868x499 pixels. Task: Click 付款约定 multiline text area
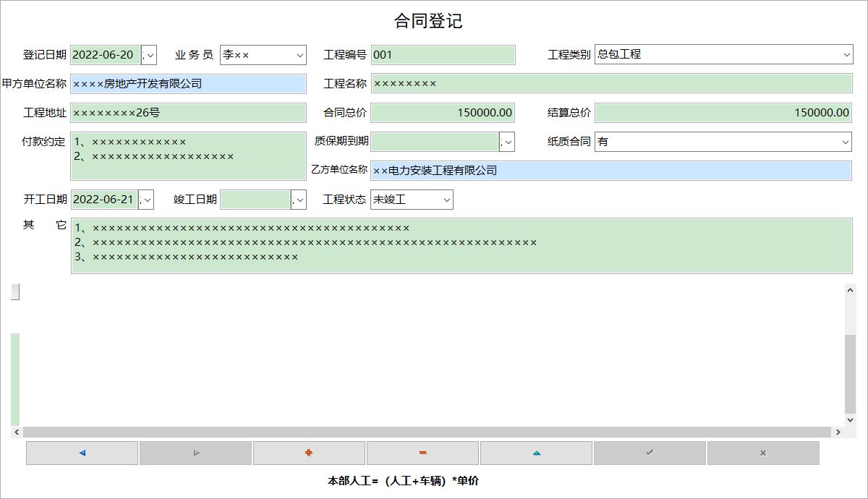pyautogui.click(x=189, y=155)
